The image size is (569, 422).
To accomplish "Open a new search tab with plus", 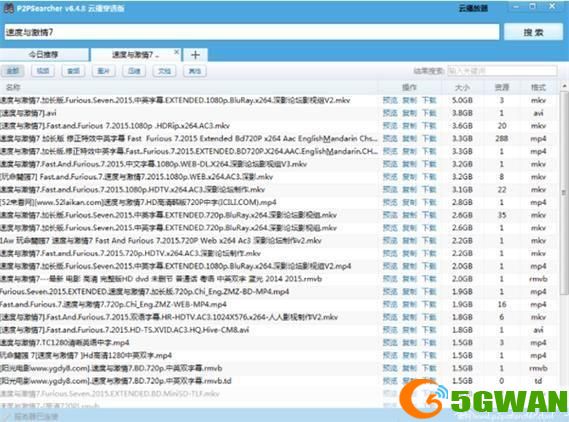I will 195,55.
